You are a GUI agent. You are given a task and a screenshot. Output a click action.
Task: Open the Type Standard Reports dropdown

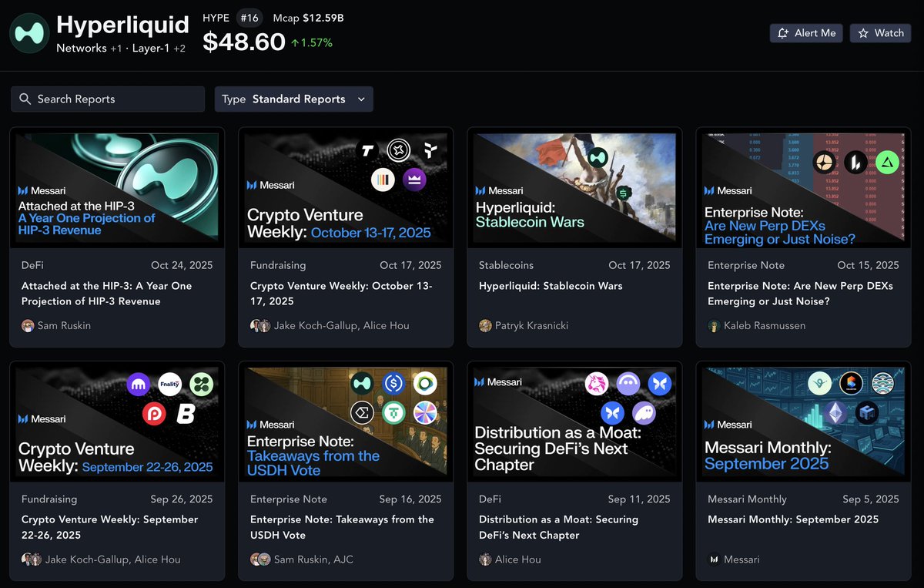[x=293, y=99]
